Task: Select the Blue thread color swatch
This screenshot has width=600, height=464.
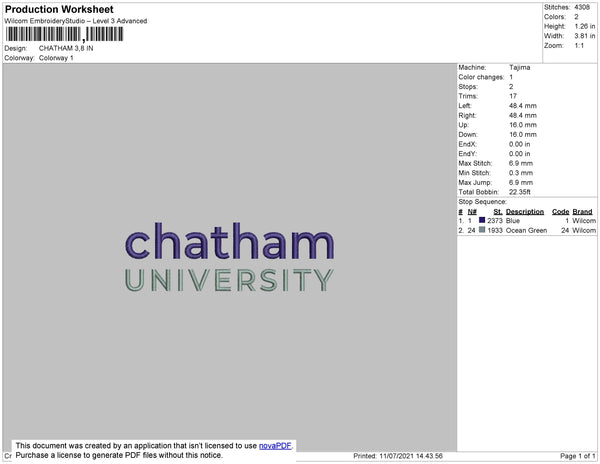Action: pyautogui.click(x=482, y=220)
